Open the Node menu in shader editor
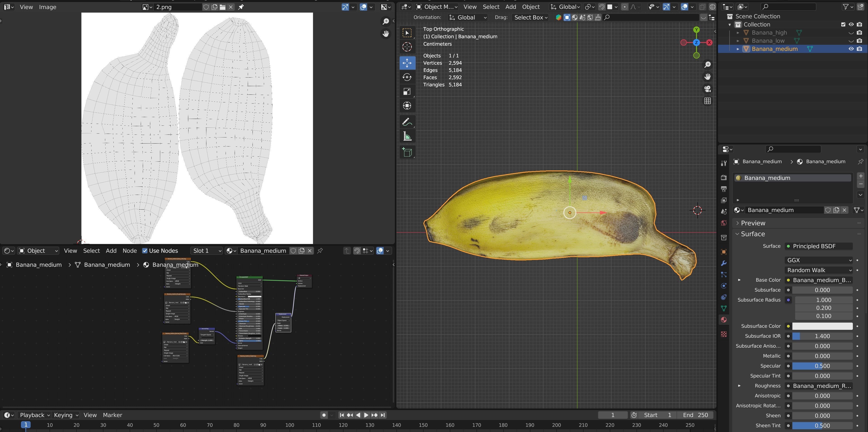The width and height of the screenshot is (868, 432). [130, 251]
